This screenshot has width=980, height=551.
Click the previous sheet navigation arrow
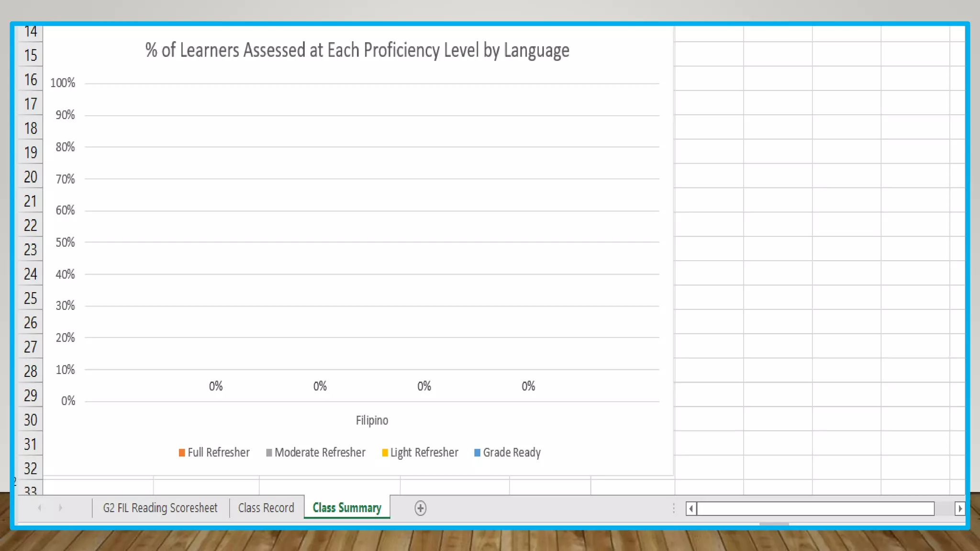40,508
